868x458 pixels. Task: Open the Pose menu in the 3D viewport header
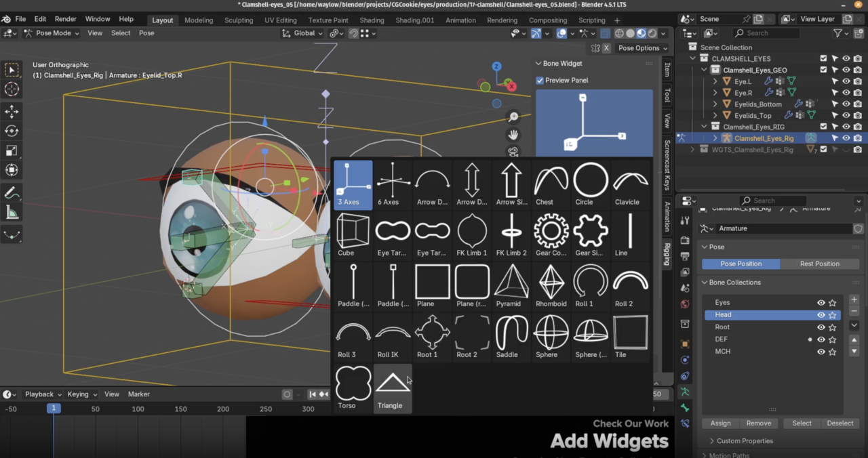pyautogui.click(x=146, y=33)
